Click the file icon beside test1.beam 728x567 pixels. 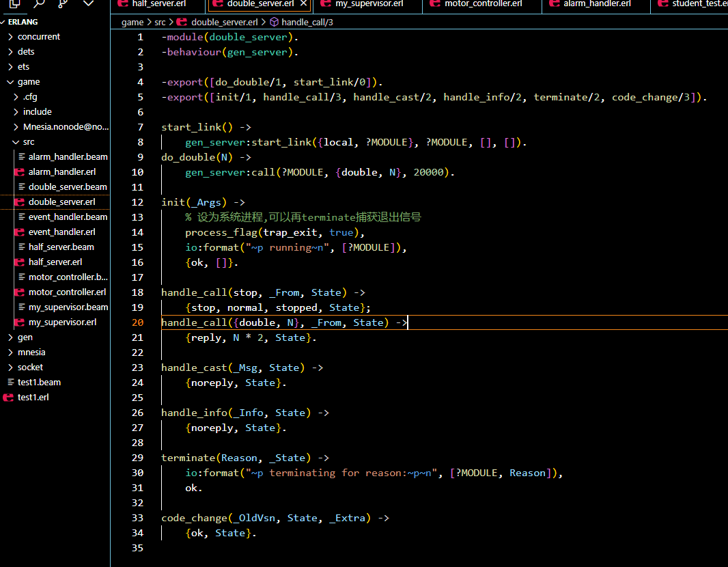tap(11, 382)
